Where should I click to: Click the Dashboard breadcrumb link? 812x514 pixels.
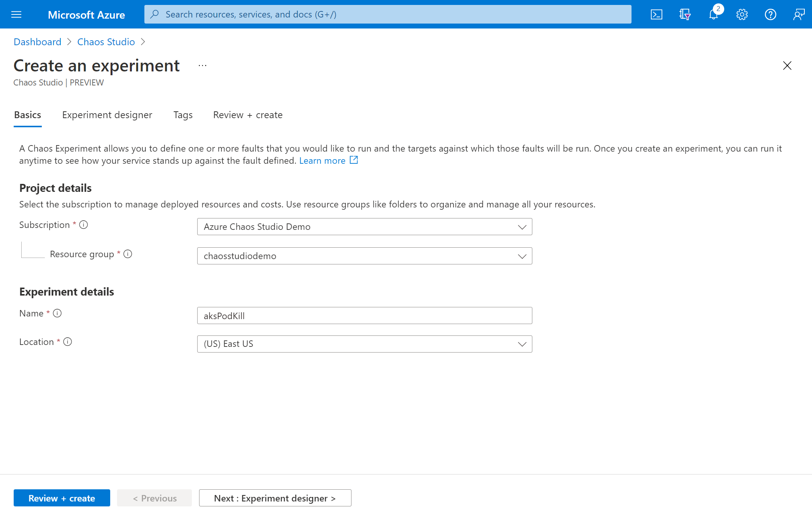(x=37, y=41)
